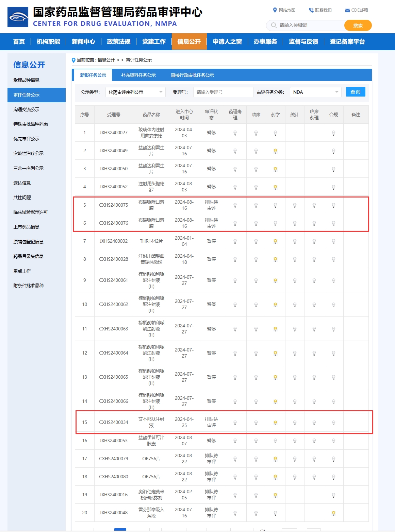Click the yellow 药学 bulb in row CXHS2400079
Screen dimensions: 395x532
[x=276, y=459]
